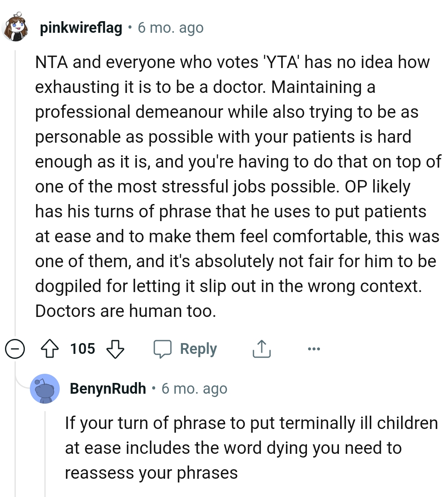The height and width of the screenshot is (497, 448).
Task: Visit pinkwireflag's user profile
Action: (x=81, y=28)
